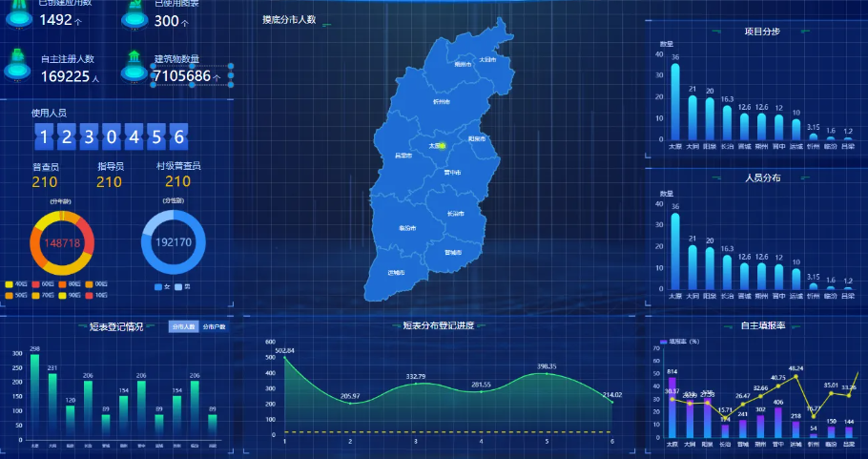
Task: Select 大同市 region on the map
Action: pos(486,59)
